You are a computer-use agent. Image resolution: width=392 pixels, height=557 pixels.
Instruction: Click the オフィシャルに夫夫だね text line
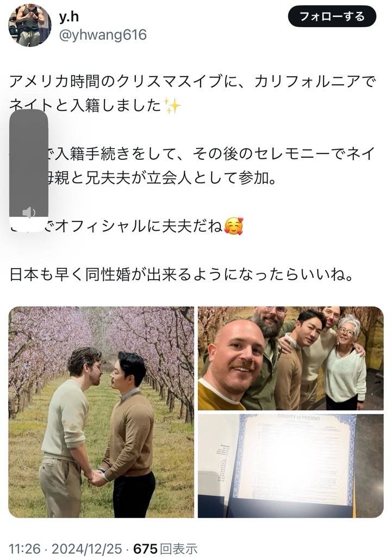[135, 226]
